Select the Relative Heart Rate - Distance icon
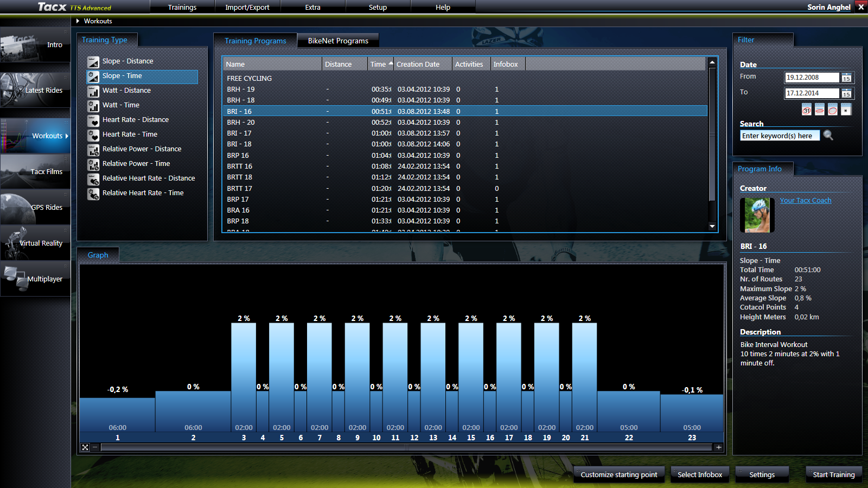The image size is (868, 488). [x=93, y=179]
